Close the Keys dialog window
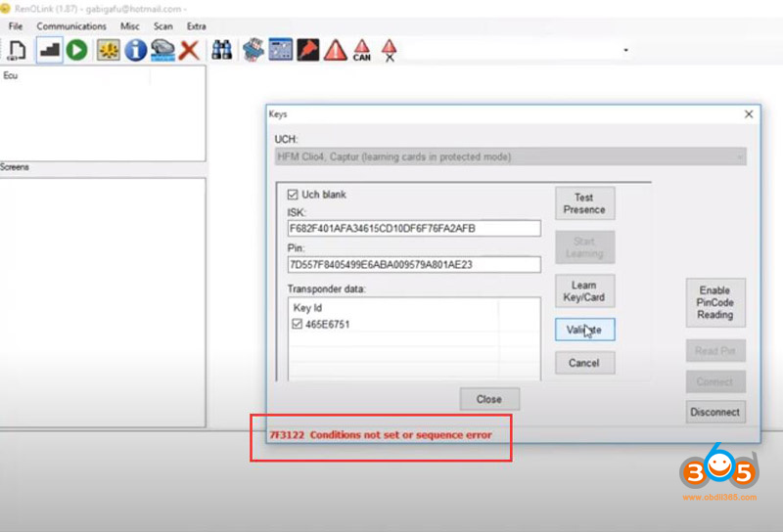The width and height of the screenshot is (783, 532). click(749, 114)
